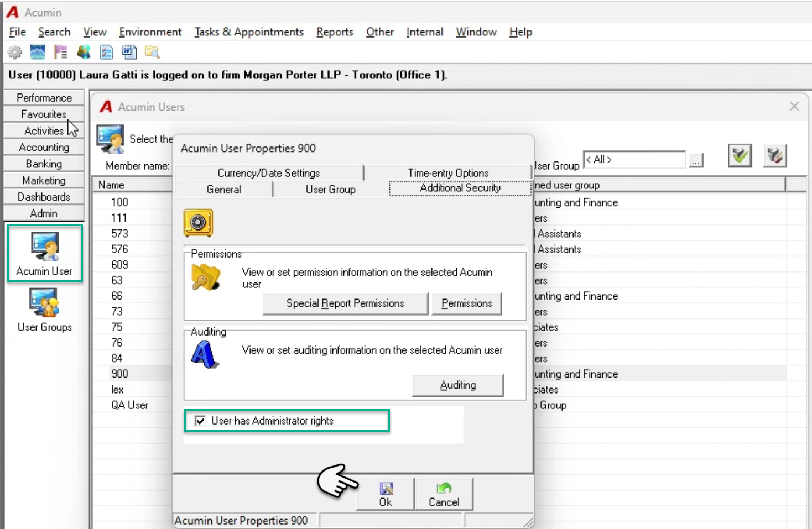Open the Performance sidebar section
The height and width of the screenshot is (529, 812).
[44, 98]
